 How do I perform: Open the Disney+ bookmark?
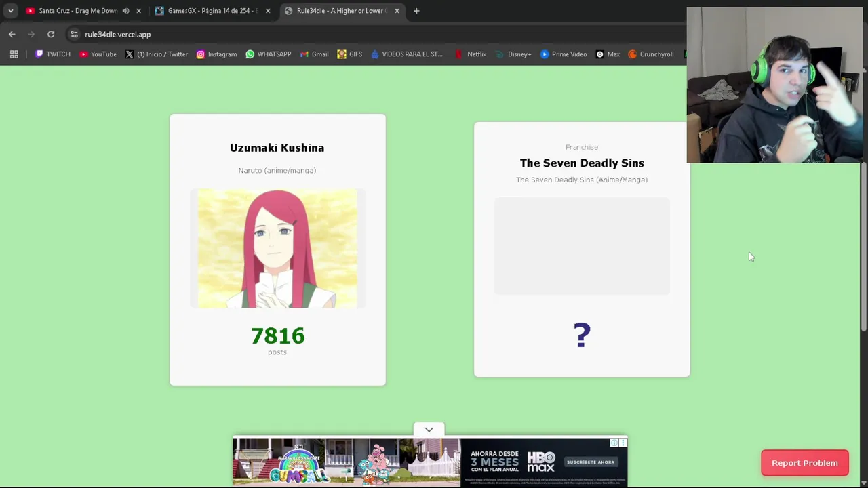[x=514, y=54]
